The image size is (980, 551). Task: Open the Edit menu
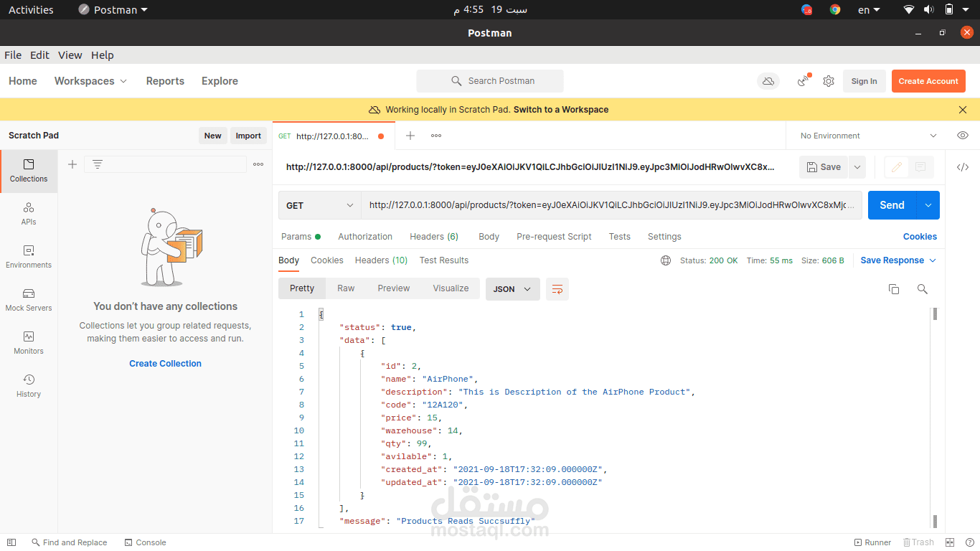[39, 55]
